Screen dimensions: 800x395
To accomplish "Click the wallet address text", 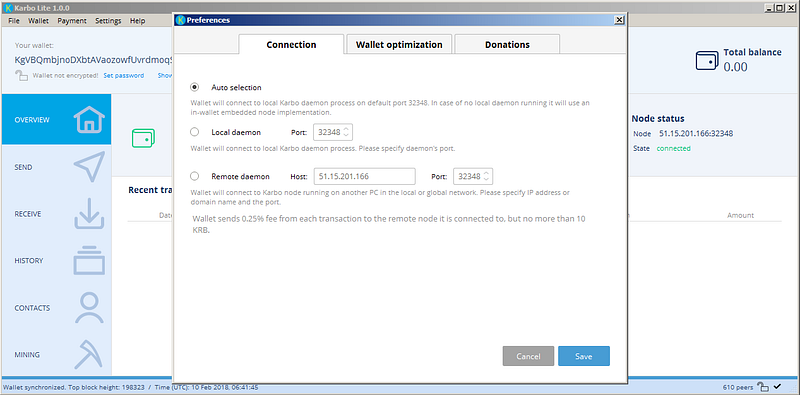I will coord(94,59).
